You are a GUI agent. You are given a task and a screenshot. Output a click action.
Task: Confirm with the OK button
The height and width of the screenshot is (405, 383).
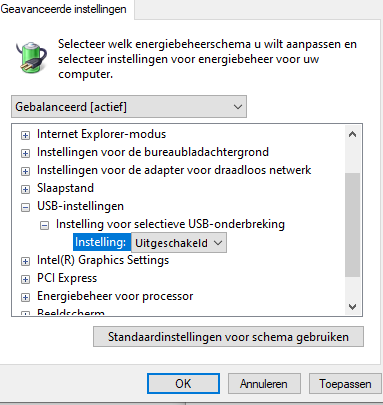(x=183, y=384)
